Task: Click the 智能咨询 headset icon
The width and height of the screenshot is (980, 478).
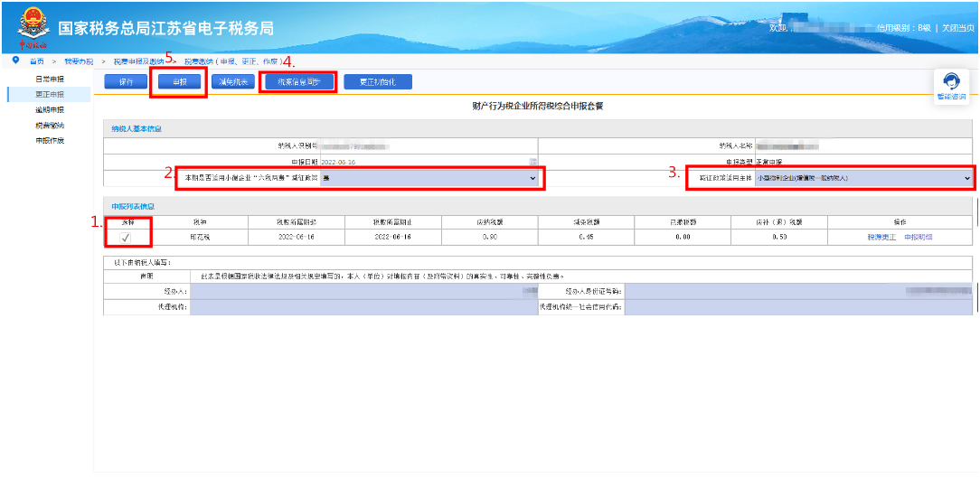Action: click(950, 81)
